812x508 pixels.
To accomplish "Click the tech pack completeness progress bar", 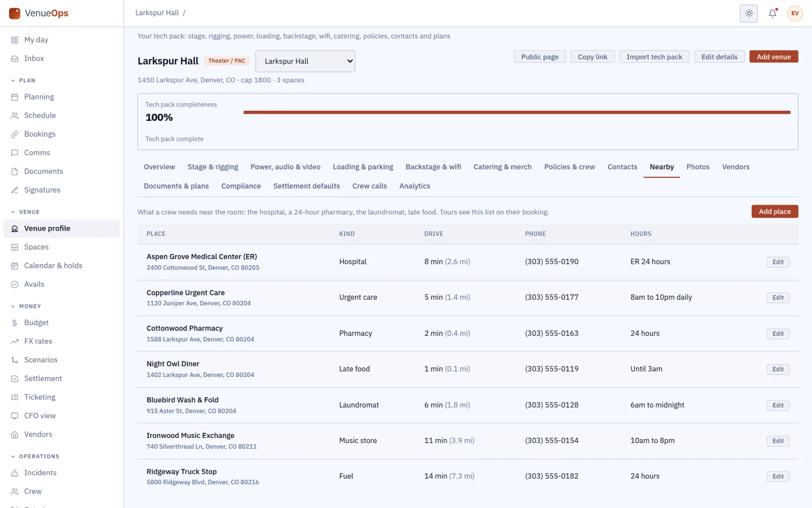I will 517,112.
